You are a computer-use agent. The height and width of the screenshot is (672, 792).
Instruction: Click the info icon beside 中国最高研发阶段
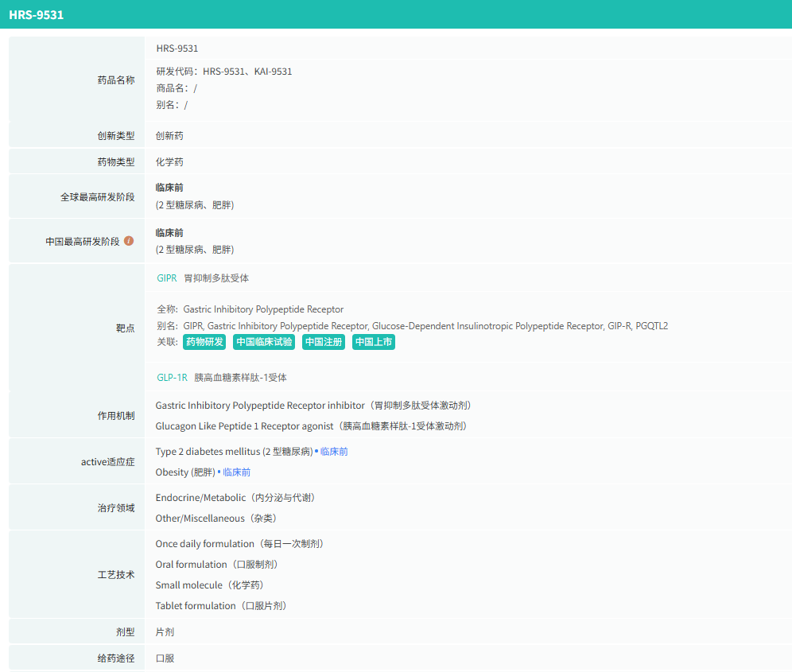(129, 241)
